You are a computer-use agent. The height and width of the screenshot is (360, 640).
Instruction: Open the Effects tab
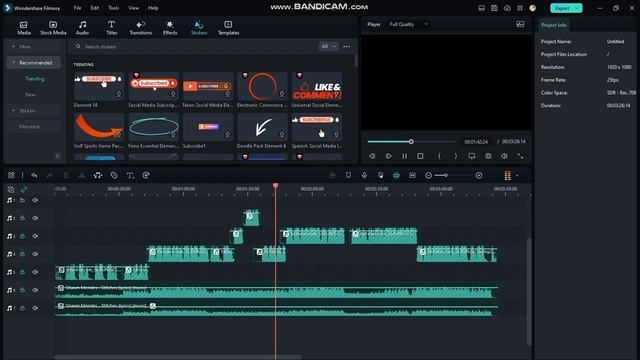(x=170, y=28)
